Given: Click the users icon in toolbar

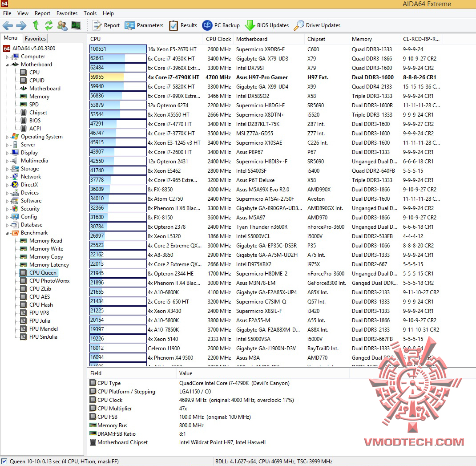Looking at the screenshot, I should coord(63,25).
